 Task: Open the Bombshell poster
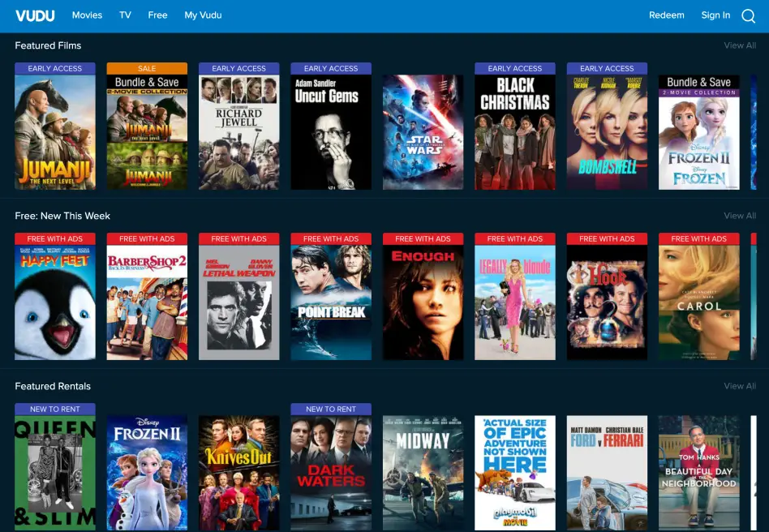607,132
